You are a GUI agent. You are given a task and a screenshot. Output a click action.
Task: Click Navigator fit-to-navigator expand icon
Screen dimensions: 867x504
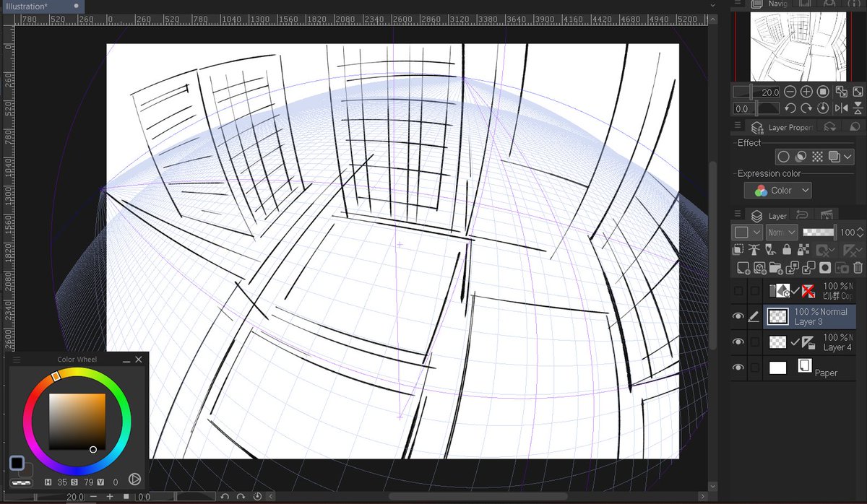(x=858, y=92)
